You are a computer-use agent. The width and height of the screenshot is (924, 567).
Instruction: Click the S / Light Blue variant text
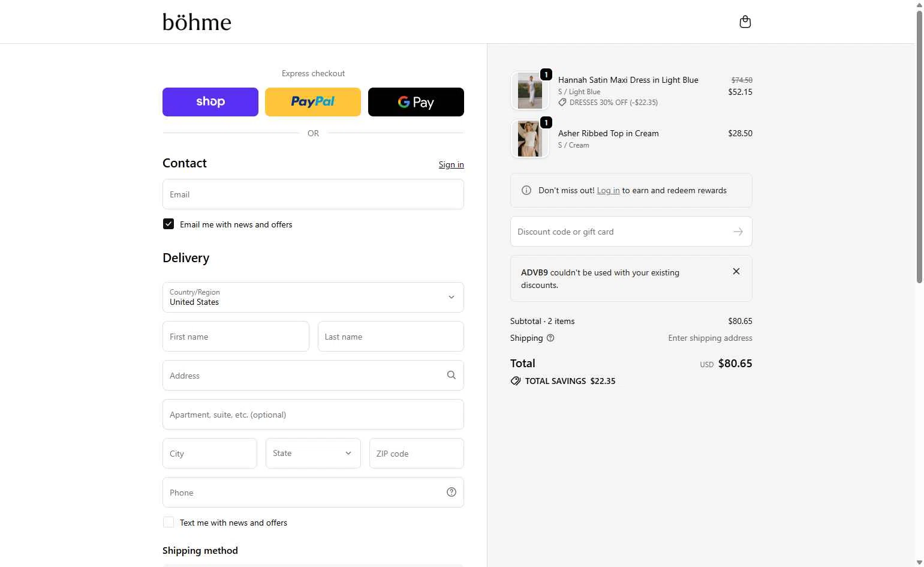tap(579, 92)
